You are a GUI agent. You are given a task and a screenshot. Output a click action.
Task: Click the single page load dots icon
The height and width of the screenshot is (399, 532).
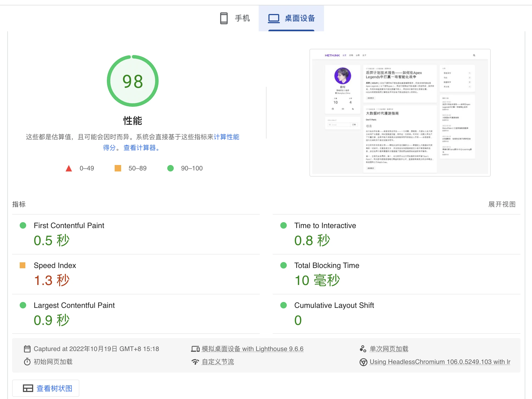coord(363,349)
